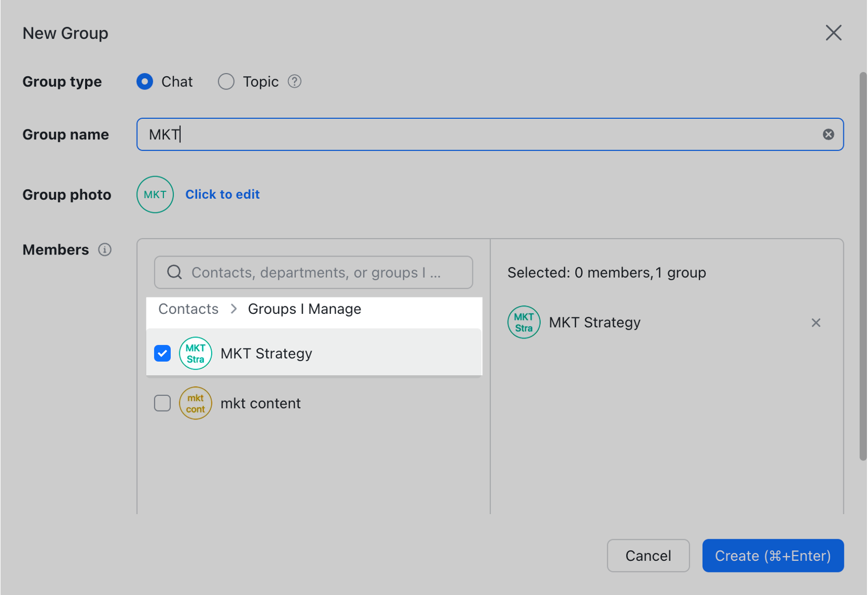
Task: Click the MKT Stra avatar in selected panel
Action: coord(523,322)
